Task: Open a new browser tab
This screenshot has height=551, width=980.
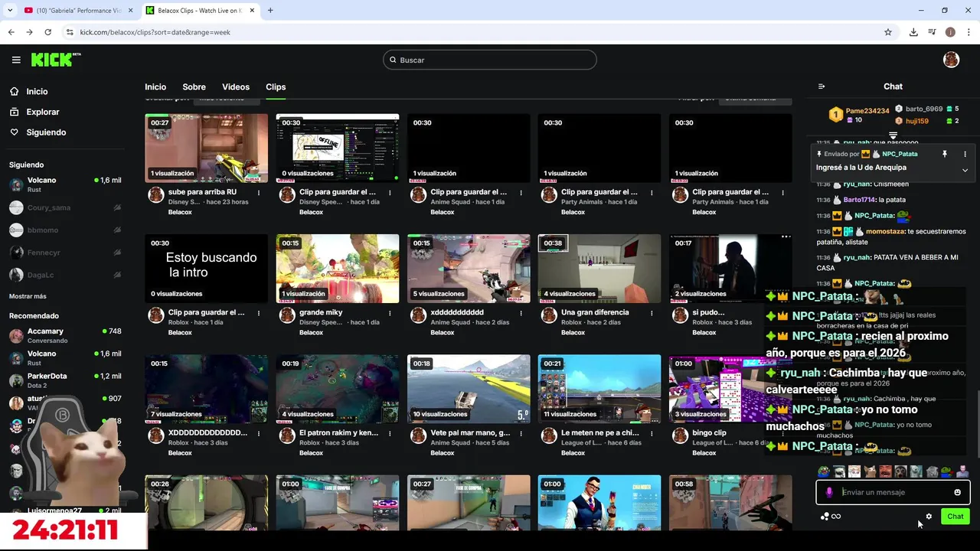Action: pos(270,11)
